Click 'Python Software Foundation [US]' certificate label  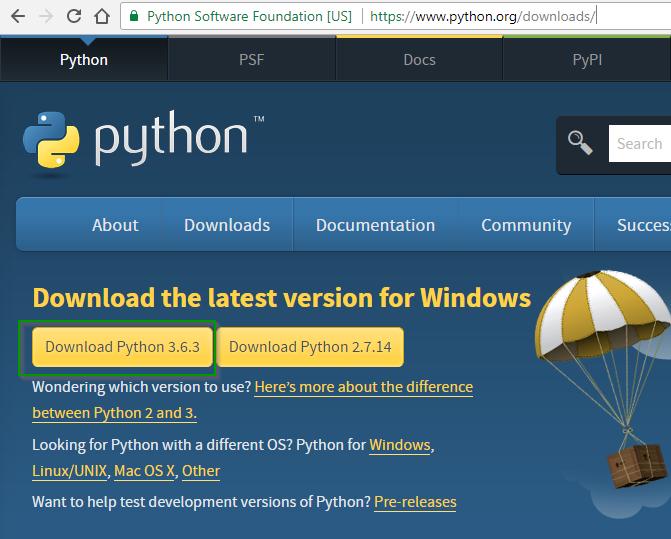coord(249,16)
